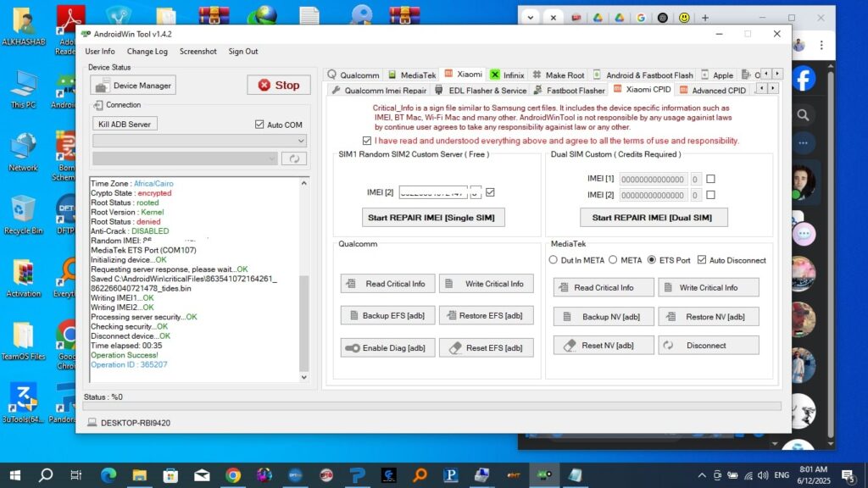Disable the Auto COM checkbox

(x=260, y=125)
